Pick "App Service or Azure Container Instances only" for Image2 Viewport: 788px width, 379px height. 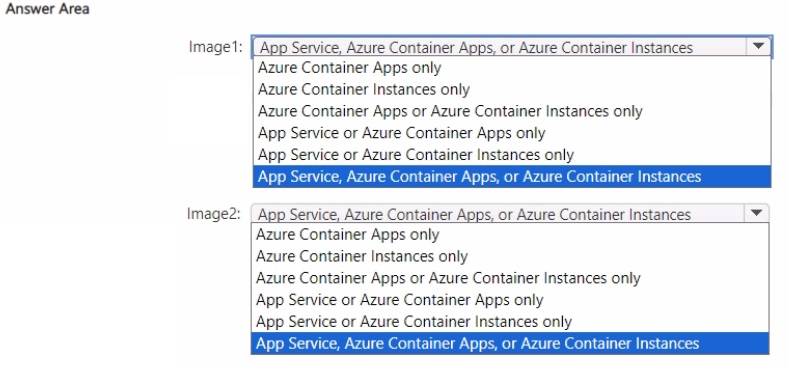tap(510, 322)
